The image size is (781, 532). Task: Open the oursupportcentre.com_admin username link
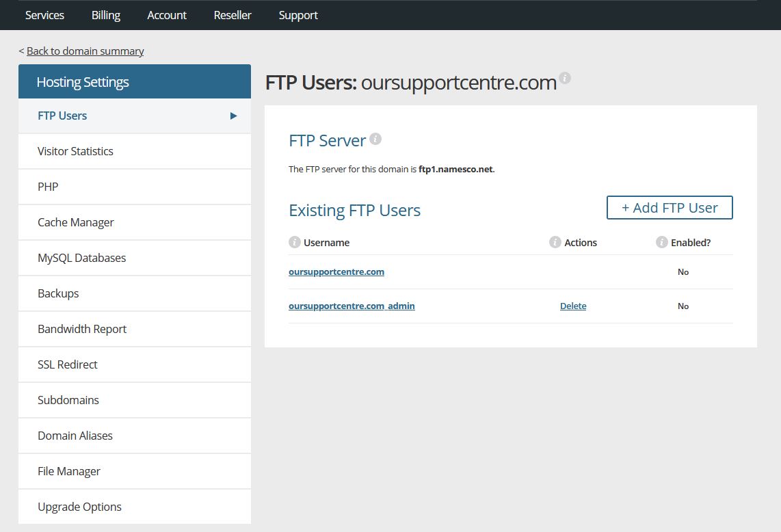352,306
